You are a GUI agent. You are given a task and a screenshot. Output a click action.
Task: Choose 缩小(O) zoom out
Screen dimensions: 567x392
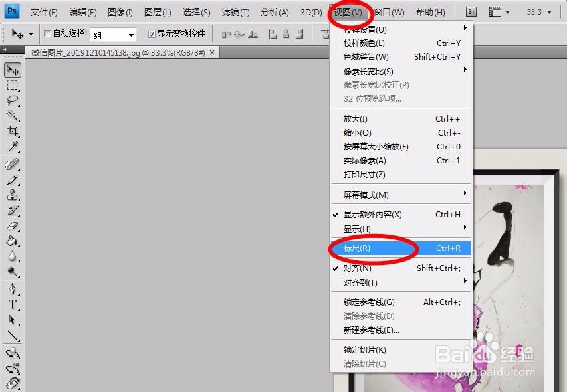click(x=401, y=133)
